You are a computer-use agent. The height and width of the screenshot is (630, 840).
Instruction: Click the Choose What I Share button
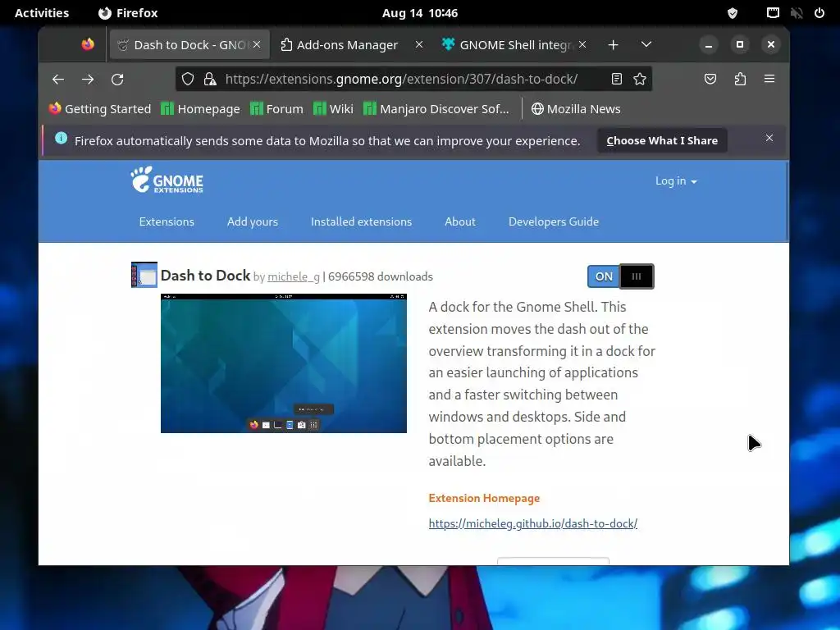(x=662, y=141)
